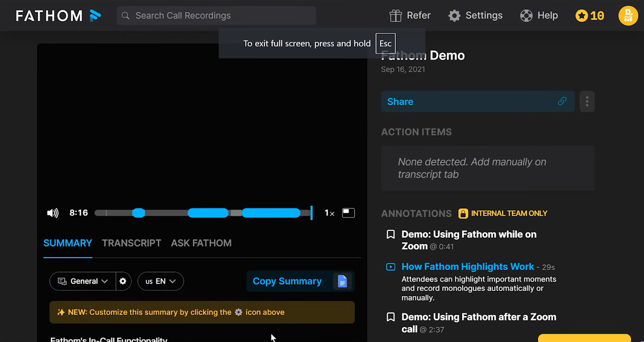Switch to the ASK FATHOM tab
644x342 pixels.
pyautogui.click(x=201, y=243)
